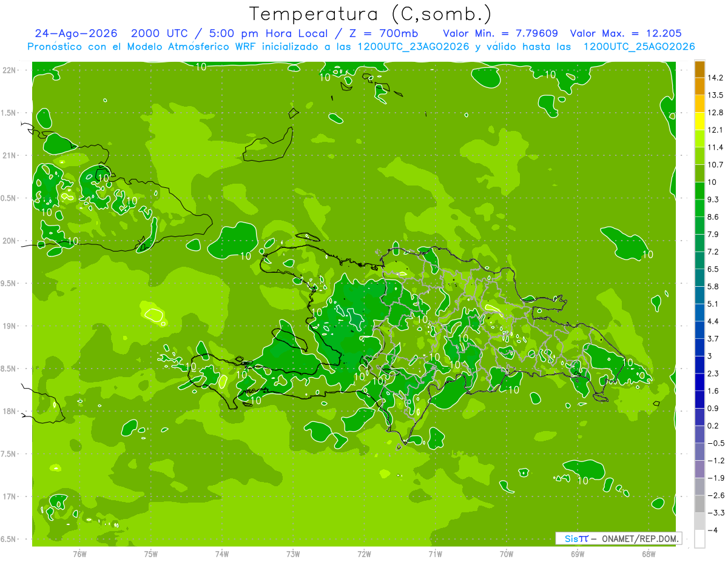Click the 68W longitude axis label
Screen dimensions: 728x562
click(x=648, y=554)
